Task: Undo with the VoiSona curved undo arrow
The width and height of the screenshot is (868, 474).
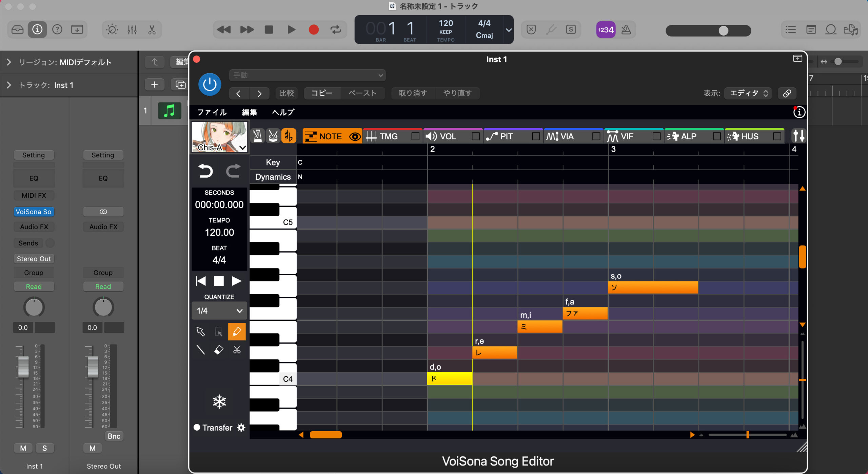Action: [205, 171]
